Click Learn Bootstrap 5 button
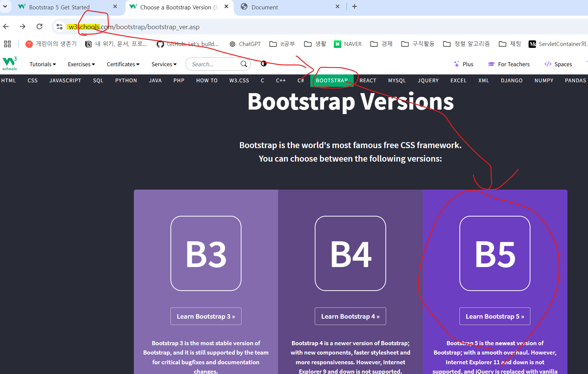 [x=495, y=316]
